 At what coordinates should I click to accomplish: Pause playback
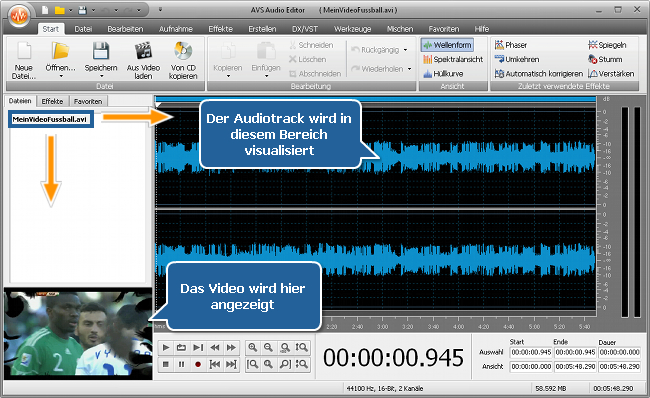click(x=181, y=364)
